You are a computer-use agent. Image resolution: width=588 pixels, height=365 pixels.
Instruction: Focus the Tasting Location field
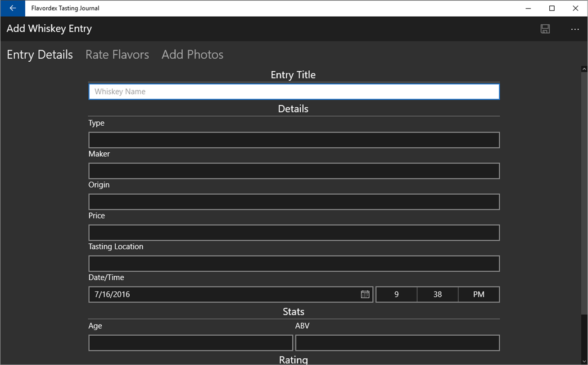pyautogui.click(x=294, y=264)
